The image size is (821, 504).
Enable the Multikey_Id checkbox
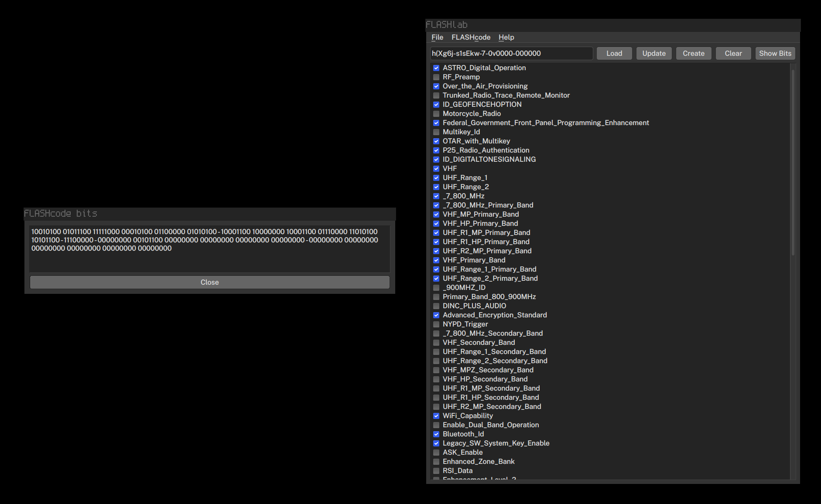pos(436,132)
